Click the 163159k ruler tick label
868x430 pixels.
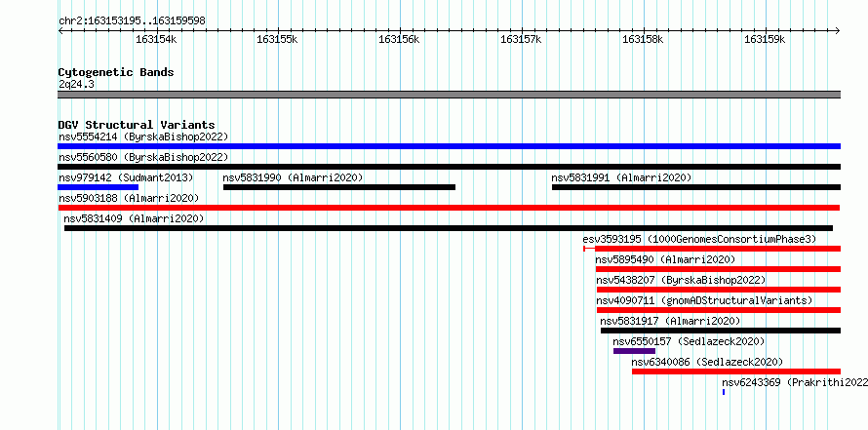[765, 39]
